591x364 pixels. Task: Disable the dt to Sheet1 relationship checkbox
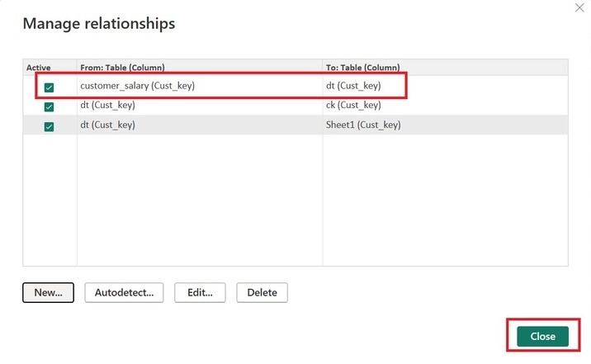click(49, 126)
